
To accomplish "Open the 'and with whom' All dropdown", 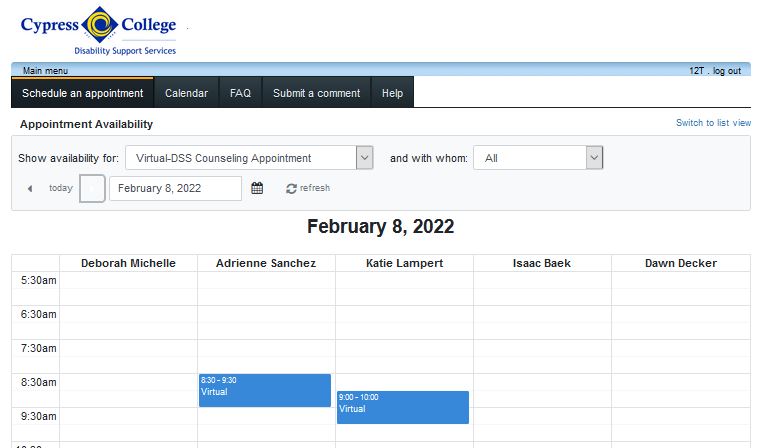I will 538,158.
